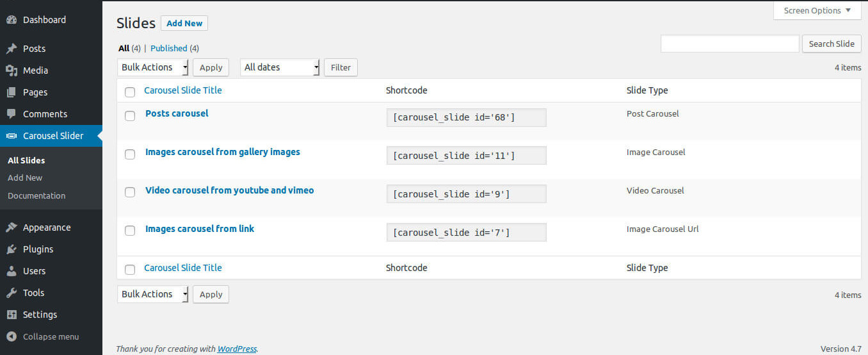Open the Posts menu

[51, 49]
